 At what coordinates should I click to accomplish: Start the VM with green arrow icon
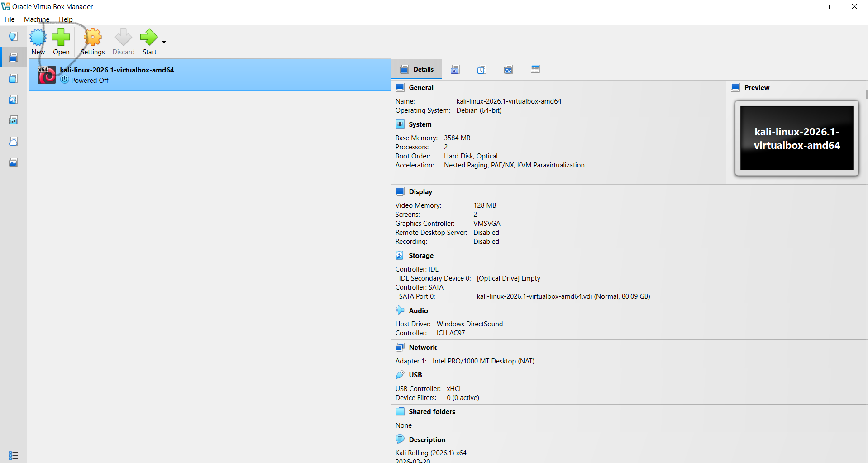(x=148, y=37)
